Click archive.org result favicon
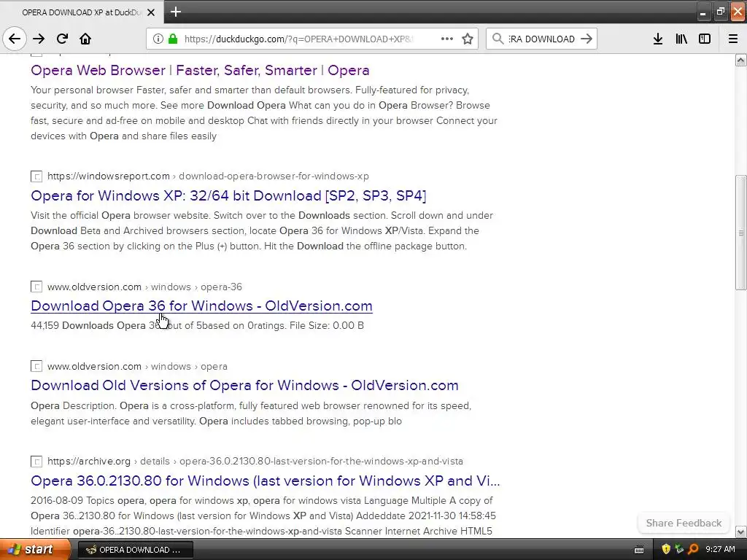Screen dimensions: 747x560 (x=36, y=462)
